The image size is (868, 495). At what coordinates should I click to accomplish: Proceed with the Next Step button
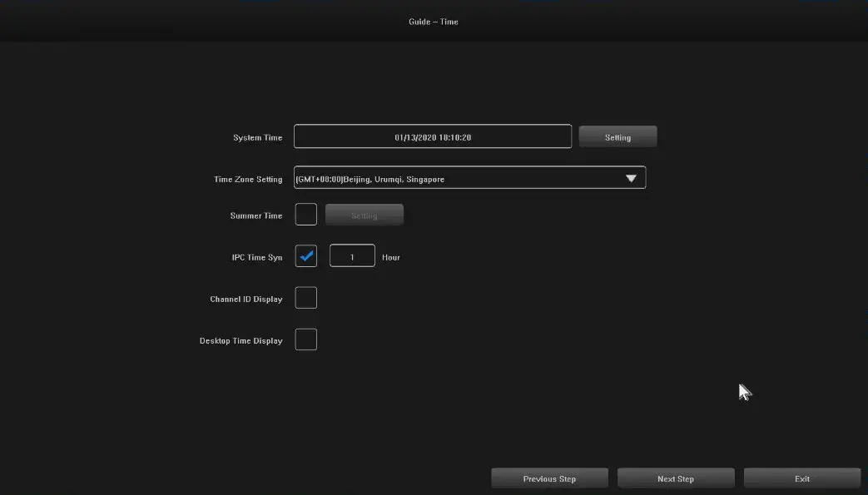(x=676, y=478)
